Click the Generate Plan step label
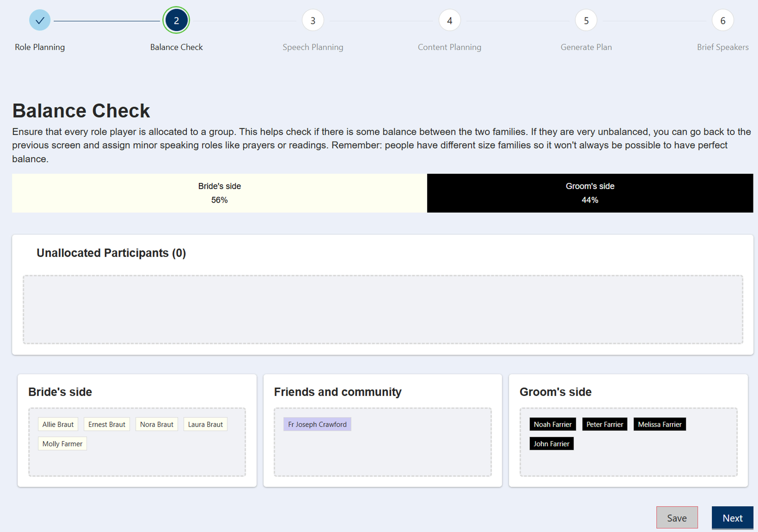This screenshot has width=758, height=532. click(x=586, y=47)
